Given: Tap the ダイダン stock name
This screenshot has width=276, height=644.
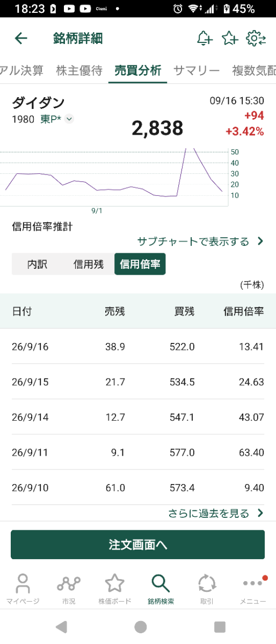Looking at the screenshot, I should tap(38, 102).
